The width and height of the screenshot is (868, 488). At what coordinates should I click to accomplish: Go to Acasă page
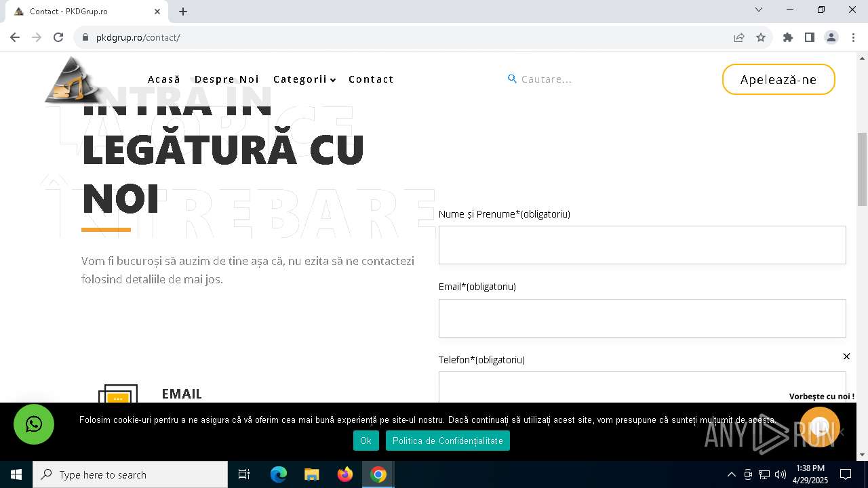click(164, 79)
